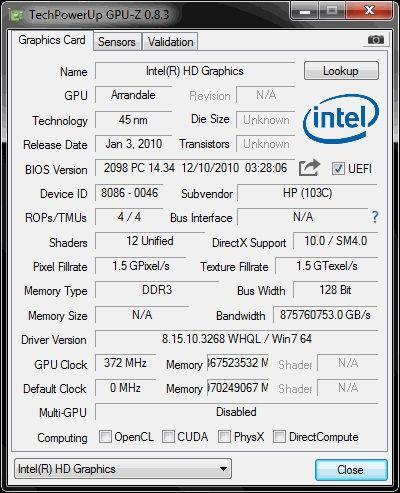Click the Driver Version text field
The height and width of the screenshot is (493, 400).
coord(237,339)
